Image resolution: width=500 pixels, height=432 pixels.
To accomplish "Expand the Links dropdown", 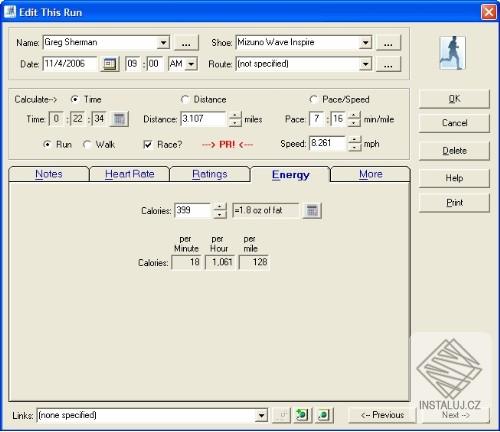I will pyautogui.click(x=262, y=415).
